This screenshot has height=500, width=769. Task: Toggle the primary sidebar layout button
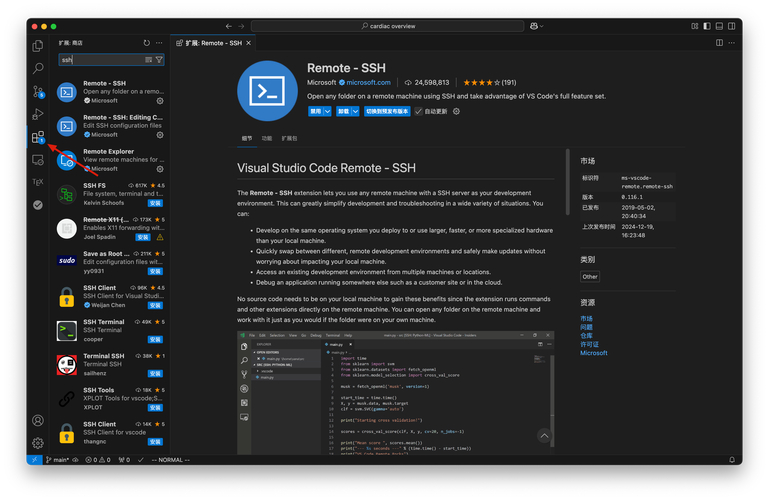[x=707, y=26]
